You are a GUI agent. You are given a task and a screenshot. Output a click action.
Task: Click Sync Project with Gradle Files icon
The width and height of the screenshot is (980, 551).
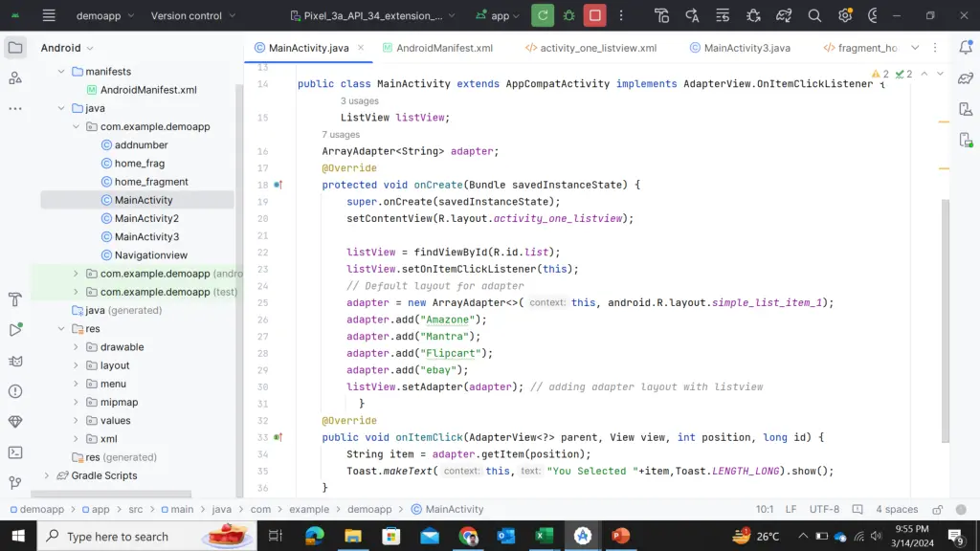coord(784,15)
